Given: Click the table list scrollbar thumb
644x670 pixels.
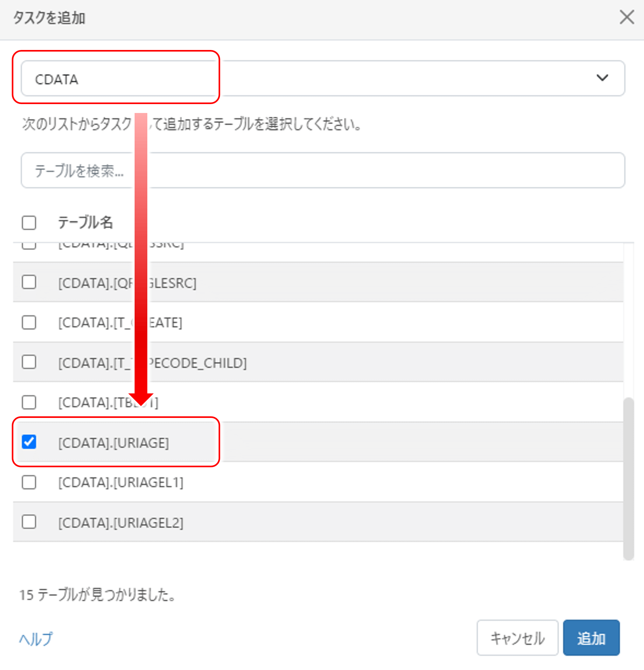Looking at the screenshot, I should (628, 479).
